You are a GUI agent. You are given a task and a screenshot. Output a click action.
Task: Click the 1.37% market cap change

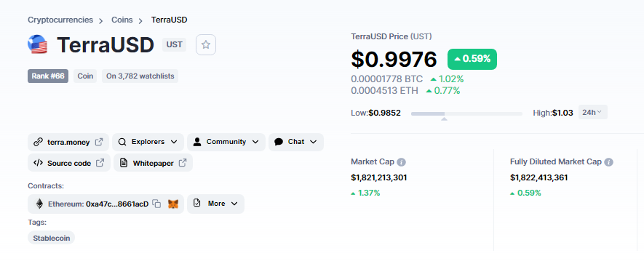(365, 193)
